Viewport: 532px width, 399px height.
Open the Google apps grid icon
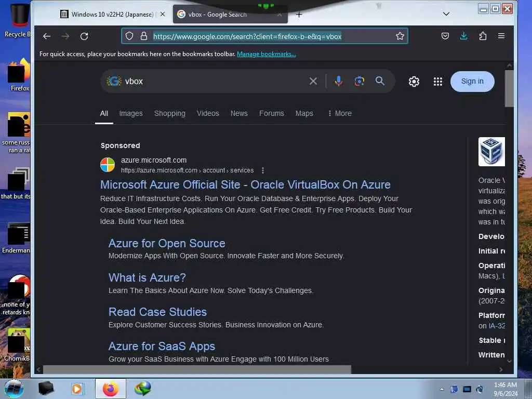438,82
